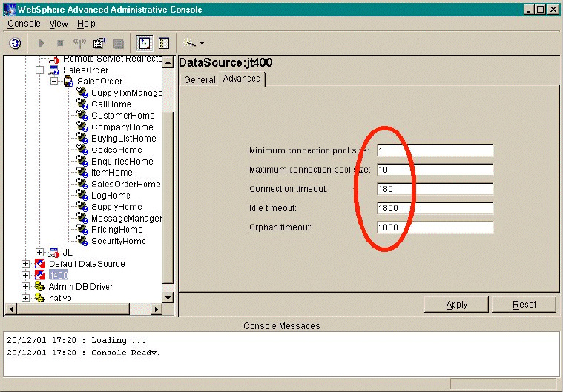This screenshot has width=563, height=392.
Task: Click the ItemHome bean icon
Action: 82,173
